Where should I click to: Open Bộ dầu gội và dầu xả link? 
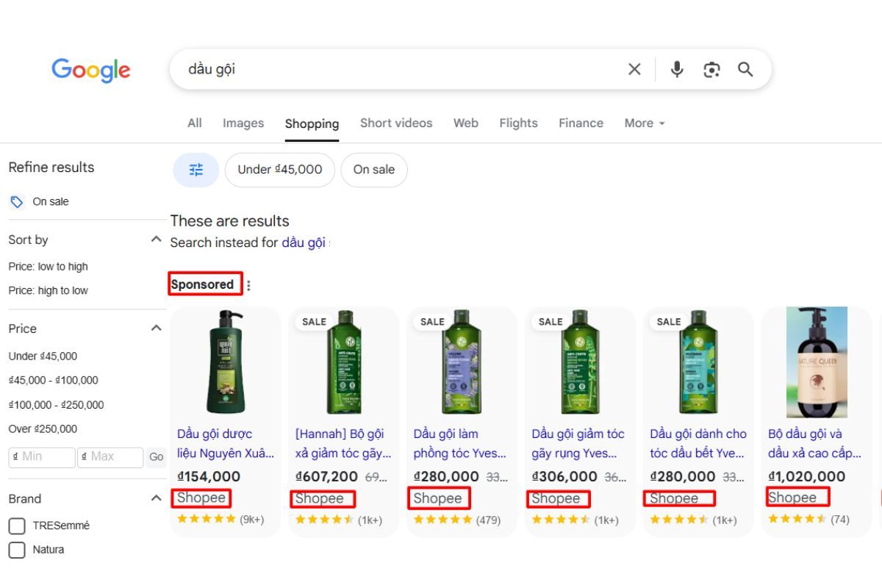(814, 443)
